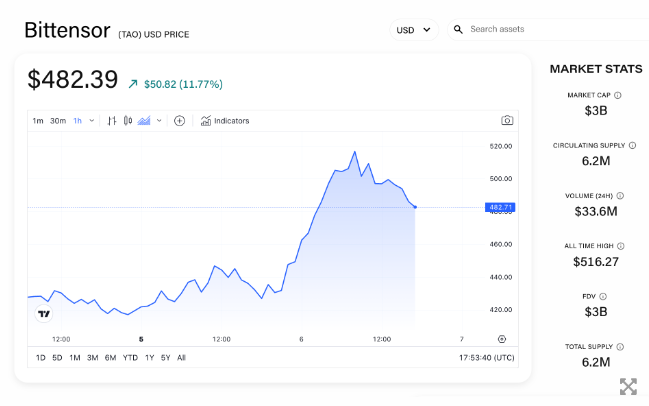
Task: Select the 6M range
Action: tap(111, 358)
